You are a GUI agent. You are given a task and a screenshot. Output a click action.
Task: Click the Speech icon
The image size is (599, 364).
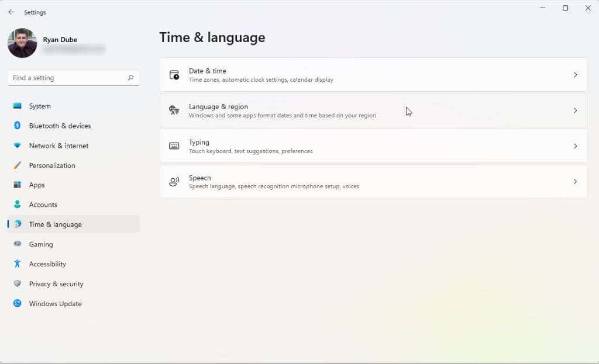tap(174, 182)
